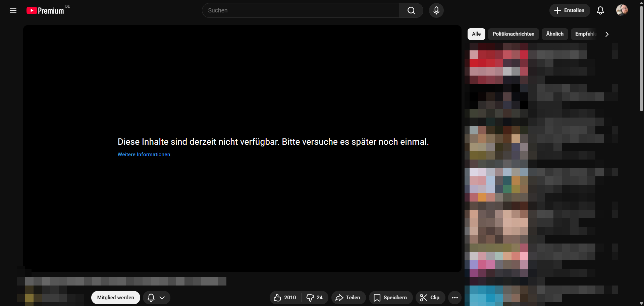Open account menu via profile avatar
The height and width of the screenshot is (306, 644).
coord(622,10)
